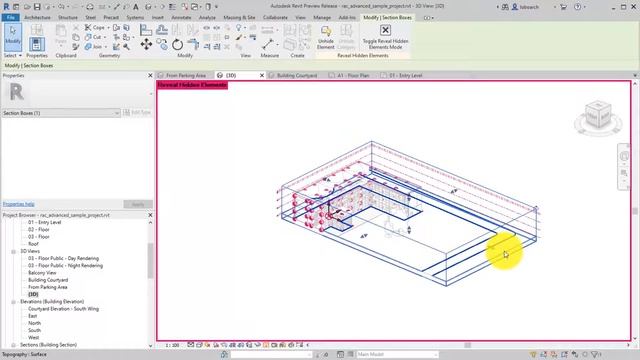
Task: Open the Section Boxes (1) type selector
Action: [61, 113]
